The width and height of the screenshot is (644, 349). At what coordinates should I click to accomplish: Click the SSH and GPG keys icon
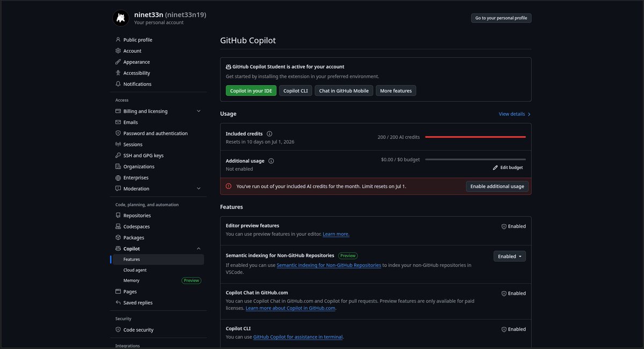coord(118,155)
